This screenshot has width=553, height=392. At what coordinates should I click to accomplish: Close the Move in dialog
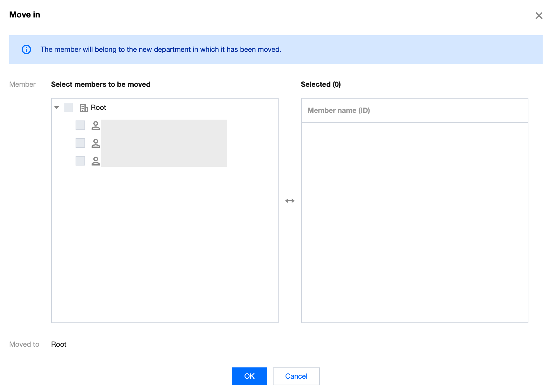pos(538,16)
